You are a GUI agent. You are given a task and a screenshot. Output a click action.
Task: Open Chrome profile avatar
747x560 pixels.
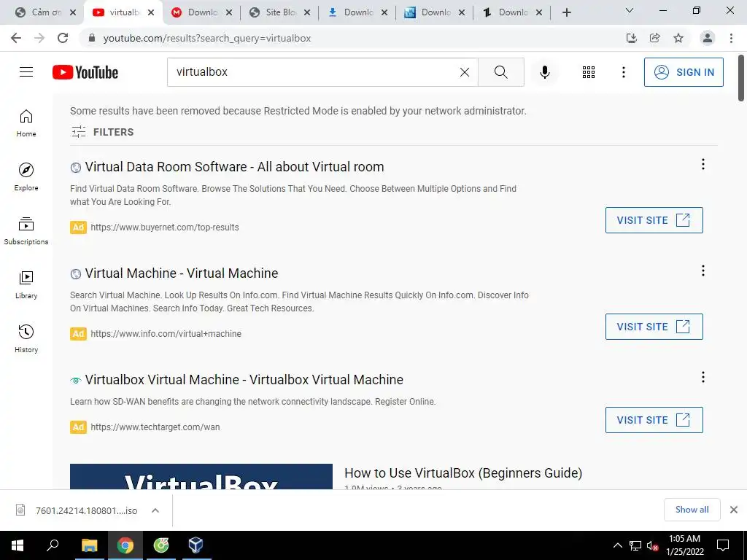[708, 38]
